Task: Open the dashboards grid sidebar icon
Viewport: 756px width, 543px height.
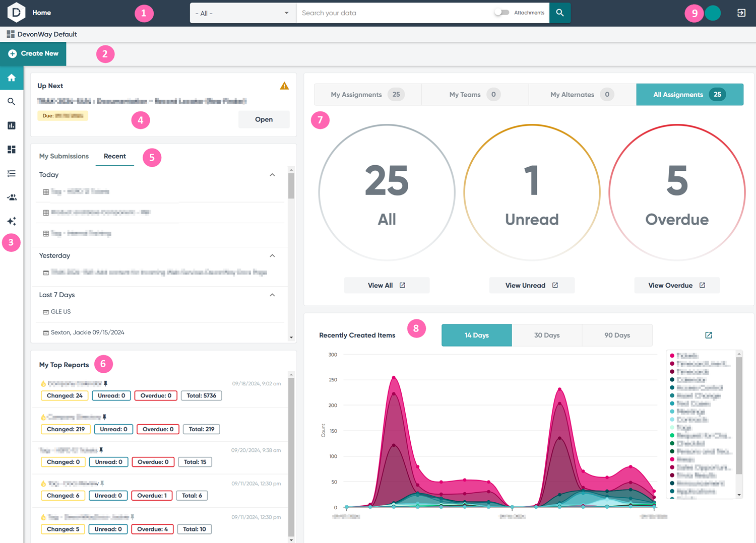Action: coord(12,150)
